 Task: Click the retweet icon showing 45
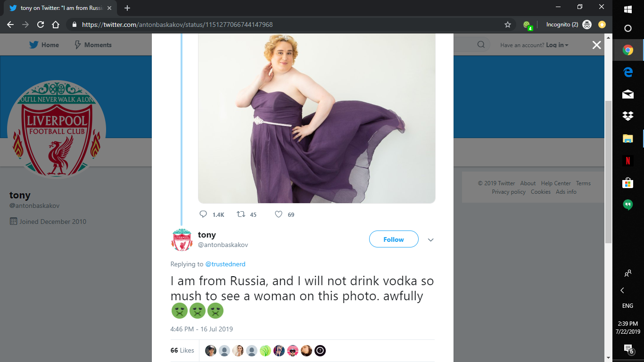pos(241,214)
